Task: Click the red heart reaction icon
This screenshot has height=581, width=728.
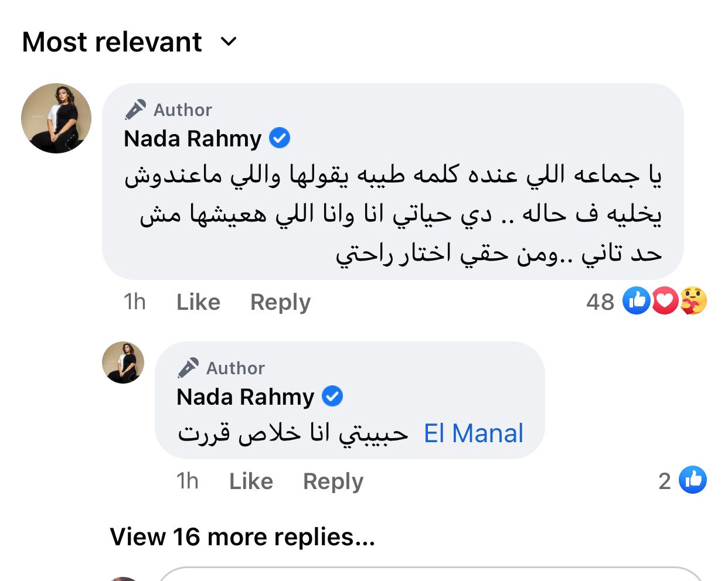Action: point(665,301)
